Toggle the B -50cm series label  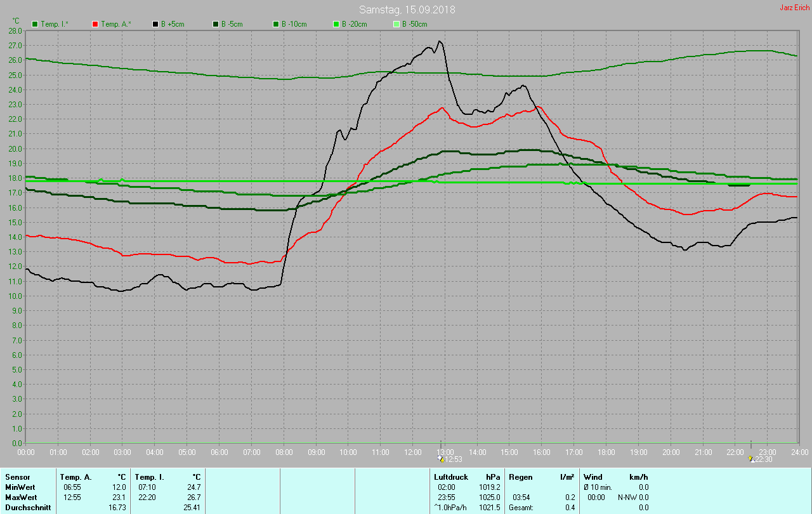pyautogui.click(x=416, y=24)
